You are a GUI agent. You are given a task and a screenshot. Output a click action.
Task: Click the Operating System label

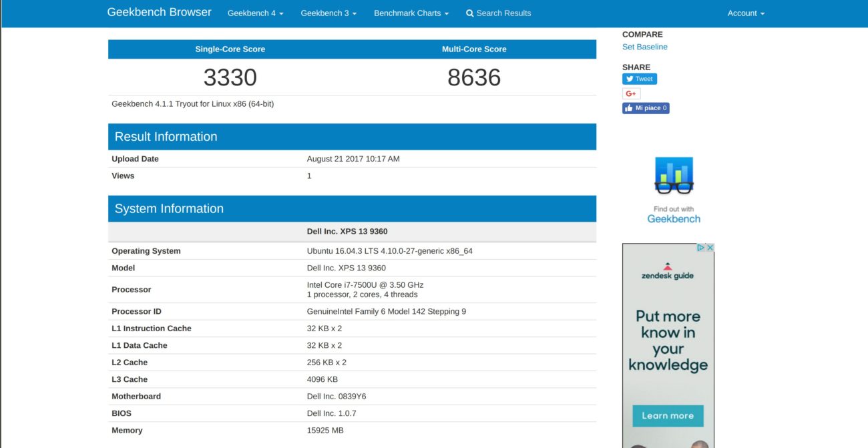click(x=146, y=251)
